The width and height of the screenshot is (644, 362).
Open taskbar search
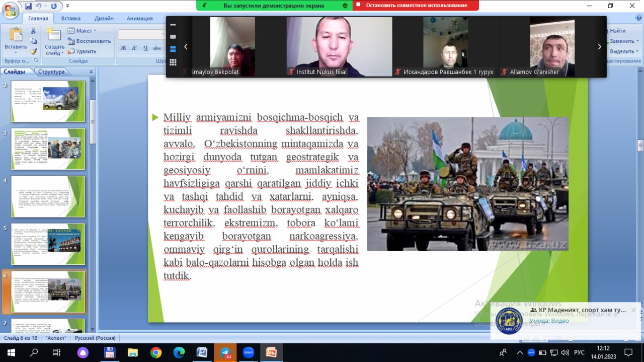click(34, 352)
